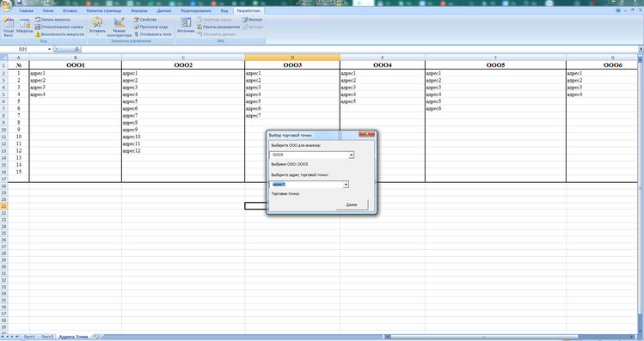Select адрес6 cell under ООО5
644x341 pixels.
pos(496,108)
